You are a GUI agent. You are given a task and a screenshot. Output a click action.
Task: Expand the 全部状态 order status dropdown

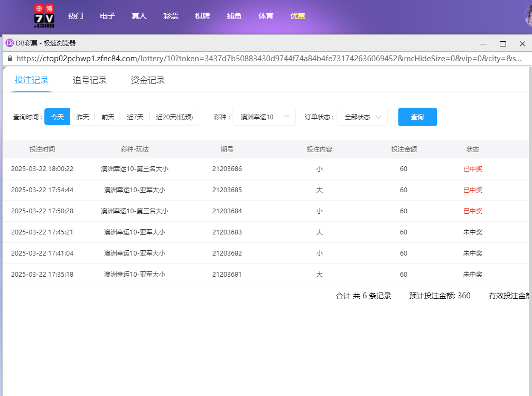click(x=362, y=117)
